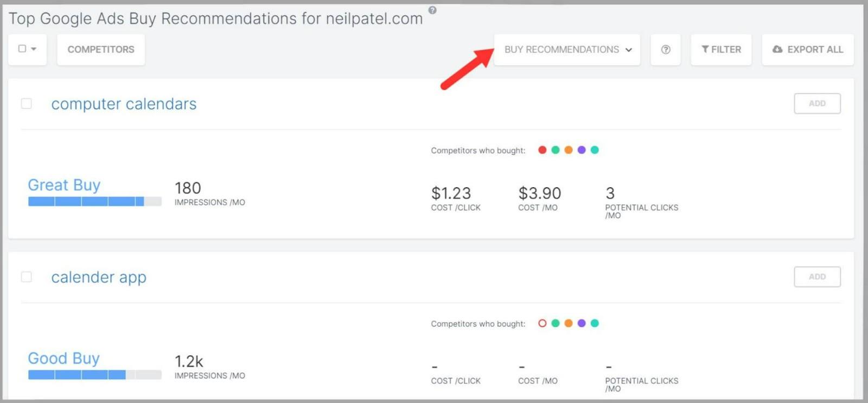
Task: Tick the computer calendars checkbox
Action: pos(26,103)
